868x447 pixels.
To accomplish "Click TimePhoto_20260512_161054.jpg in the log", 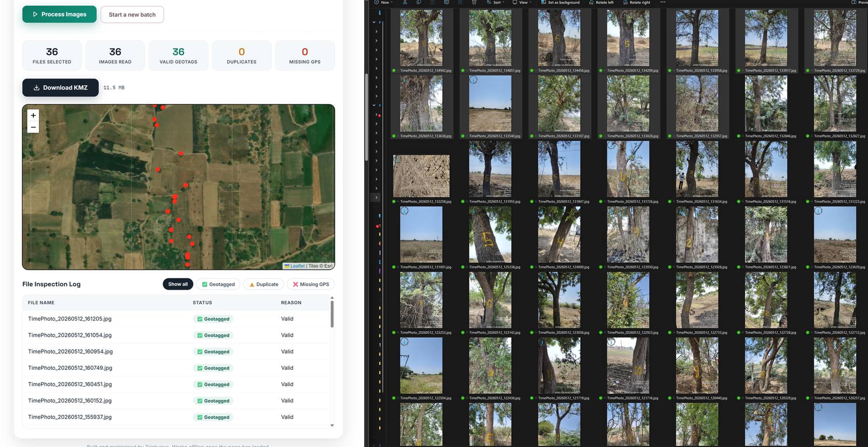I will 70,335.
